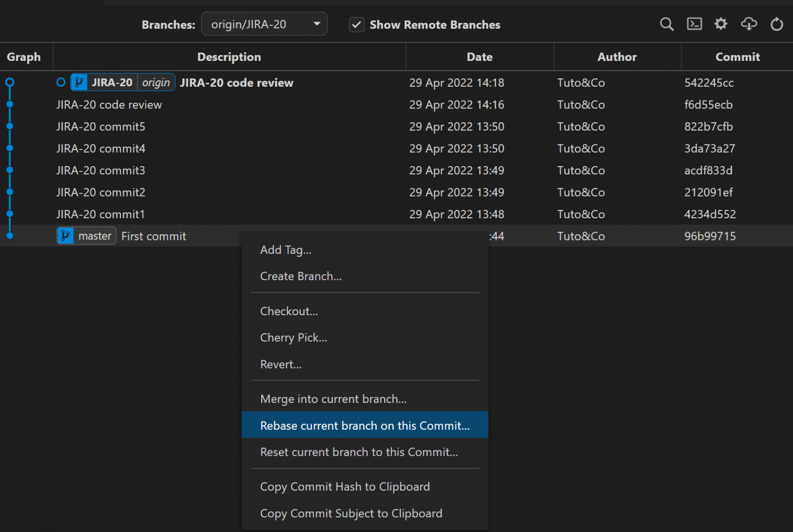Open the integrated terminal
Image resolution: width=793 pixels, height=532 pixels.
click(x=694, y=24)
